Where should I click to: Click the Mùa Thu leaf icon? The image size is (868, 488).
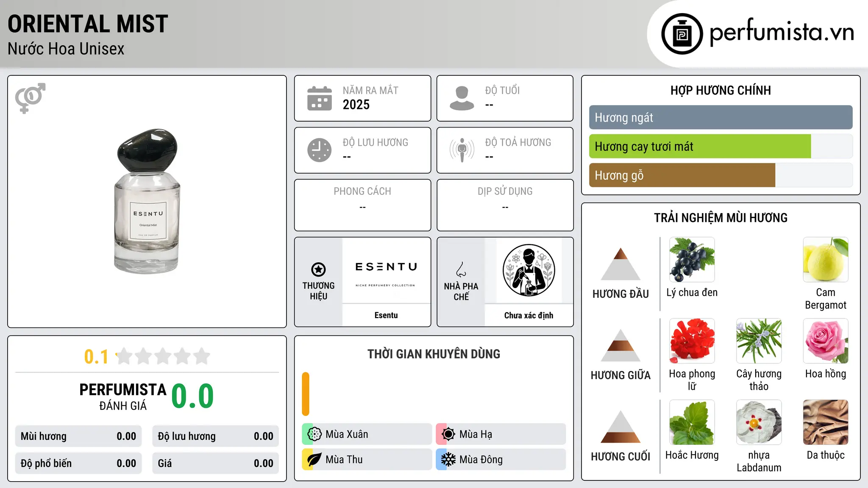314,460
